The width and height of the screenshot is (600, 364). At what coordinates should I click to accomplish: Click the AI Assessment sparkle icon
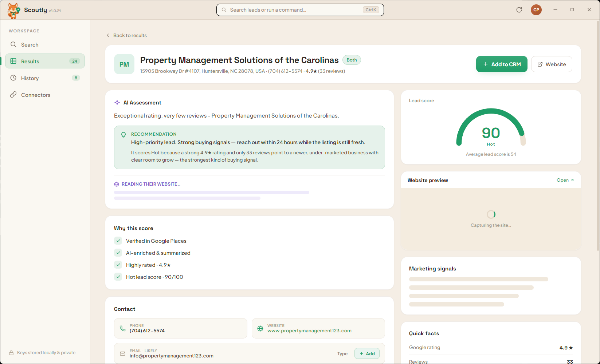117,103
